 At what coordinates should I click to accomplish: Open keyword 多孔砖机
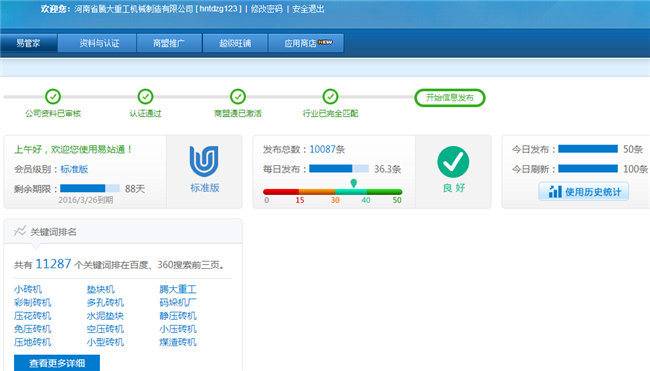pyautogui.click(x=105, y=303)
